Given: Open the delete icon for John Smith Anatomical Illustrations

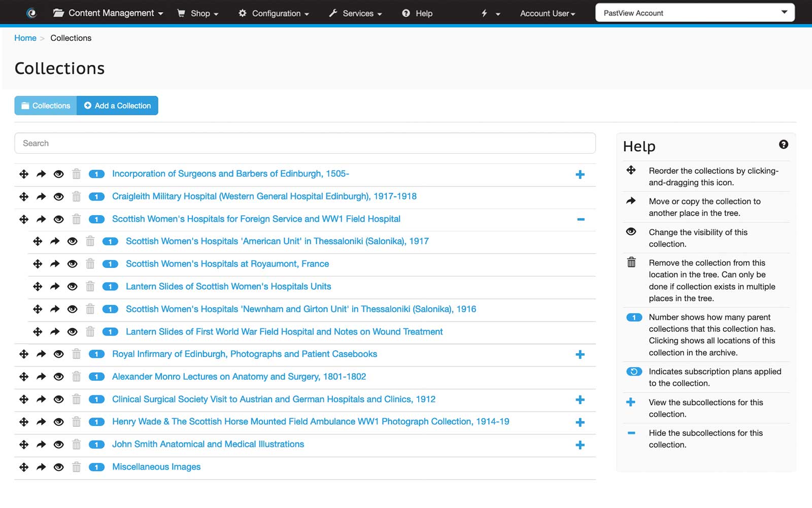Looking at the screenshot, I should pos(76,445).
